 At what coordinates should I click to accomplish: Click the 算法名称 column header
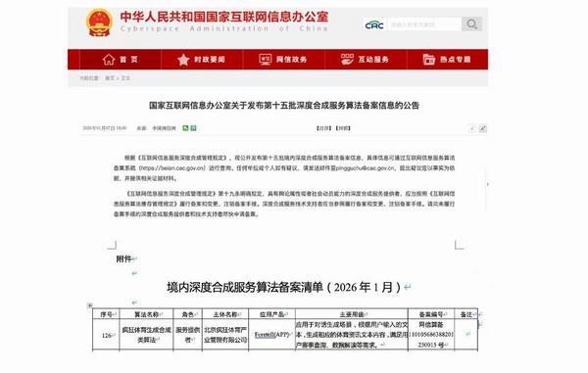[x=147, y=314]
